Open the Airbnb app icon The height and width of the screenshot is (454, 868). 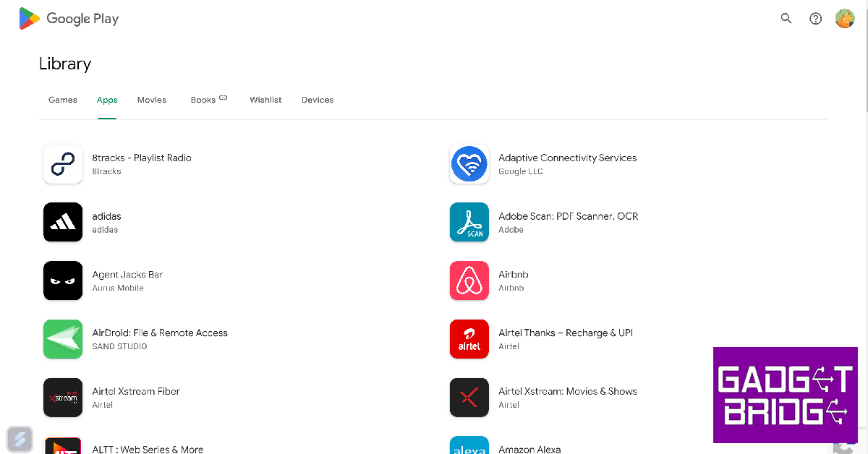pos(469,280)
